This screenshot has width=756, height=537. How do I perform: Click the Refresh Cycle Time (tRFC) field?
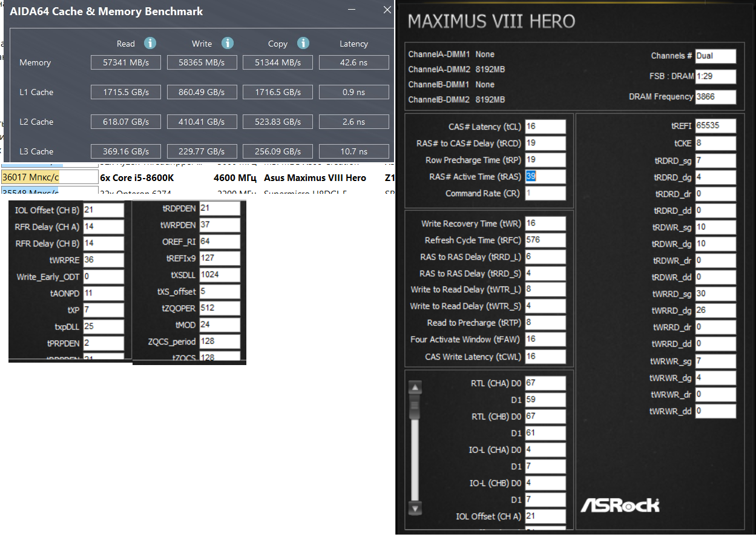pyautogui.click(x=545, y=240)
